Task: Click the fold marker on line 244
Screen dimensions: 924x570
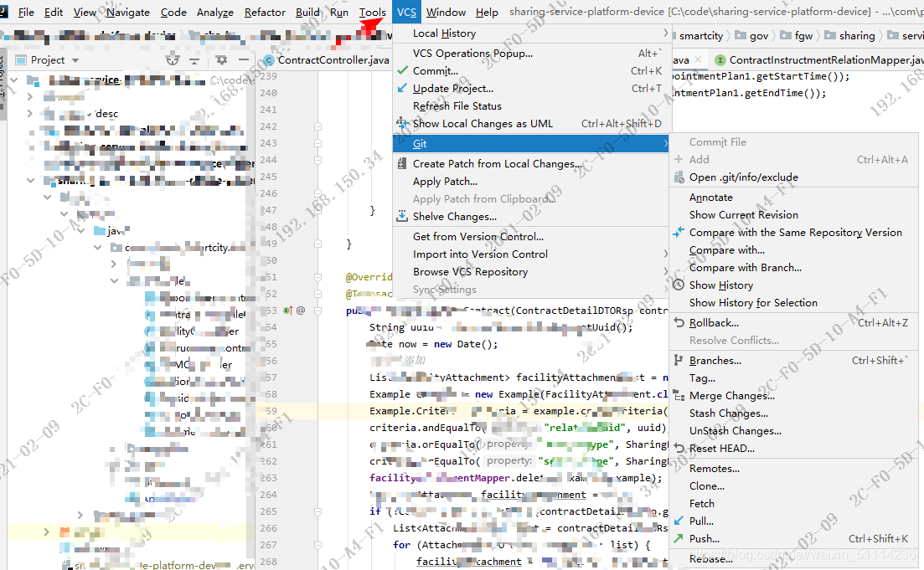Action: [317, 160]
